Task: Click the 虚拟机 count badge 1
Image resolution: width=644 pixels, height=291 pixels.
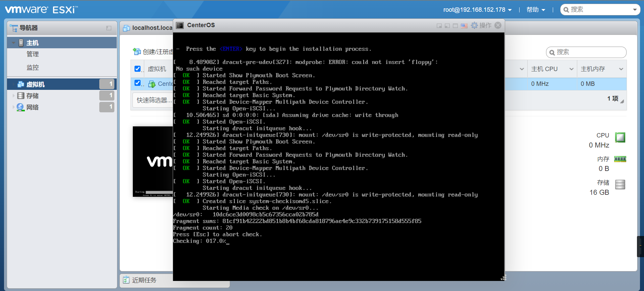Action: [x=107, y=84]
